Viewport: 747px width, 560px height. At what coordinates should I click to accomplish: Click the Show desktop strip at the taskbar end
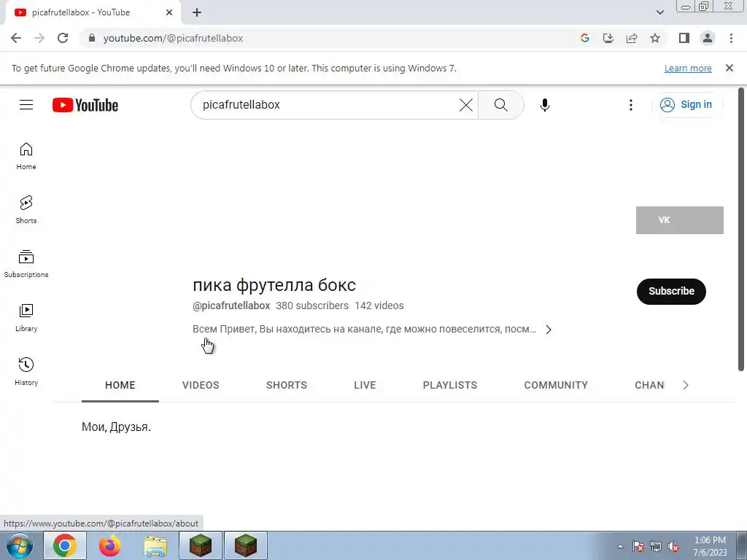[x=741, y=546]
